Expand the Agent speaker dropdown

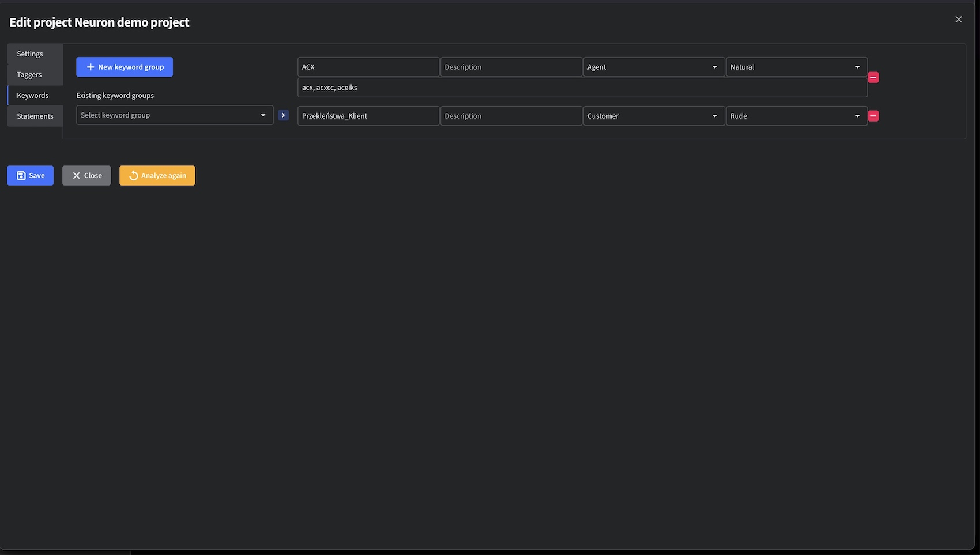653,67
